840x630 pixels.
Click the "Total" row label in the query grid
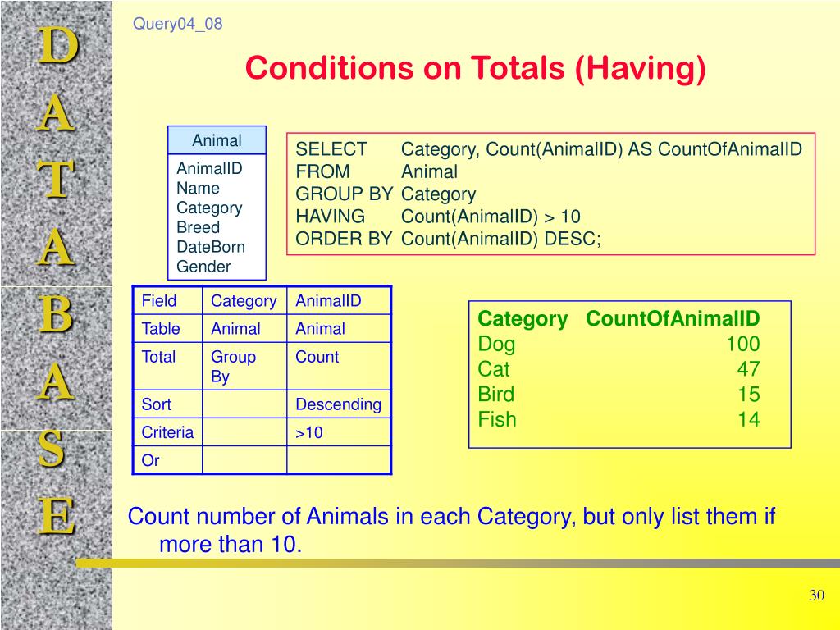point(158,356)
